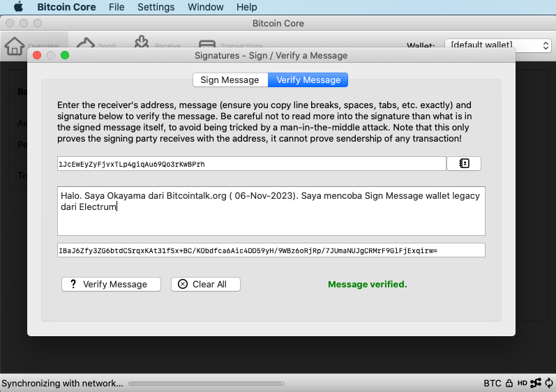
Task: Close the Signatures dialog with red button
Action: [37, 55]
